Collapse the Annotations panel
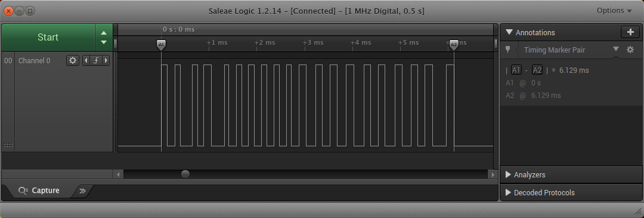Image resolution: width=644 pixels, height=218 pixels. [509, 32]
